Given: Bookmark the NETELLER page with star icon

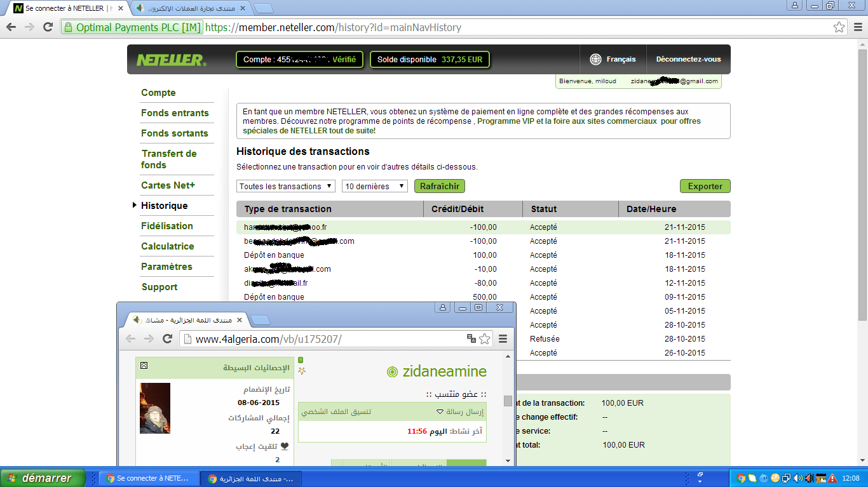Looking at the screenshot, I should tap(839, 27).
